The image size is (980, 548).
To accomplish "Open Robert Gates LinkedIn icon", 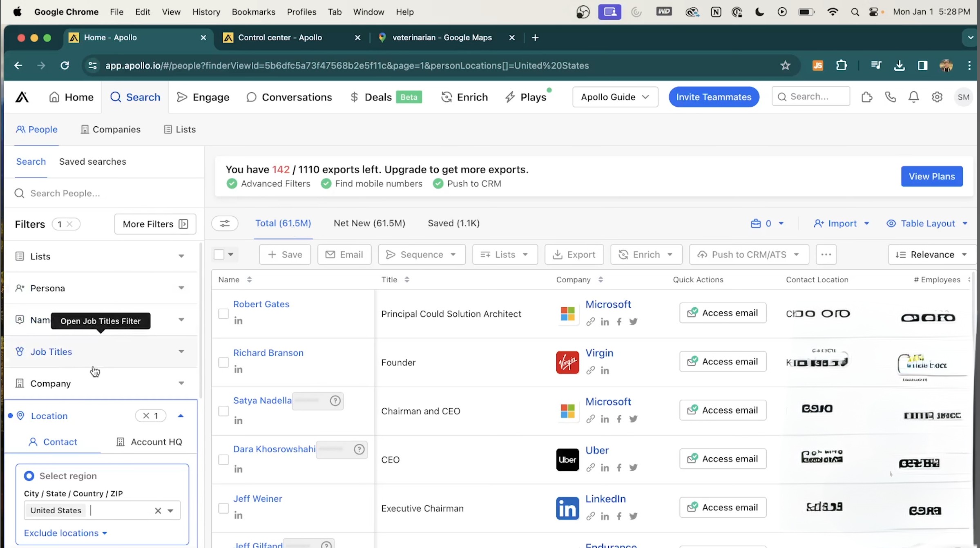I will point(238,321).
